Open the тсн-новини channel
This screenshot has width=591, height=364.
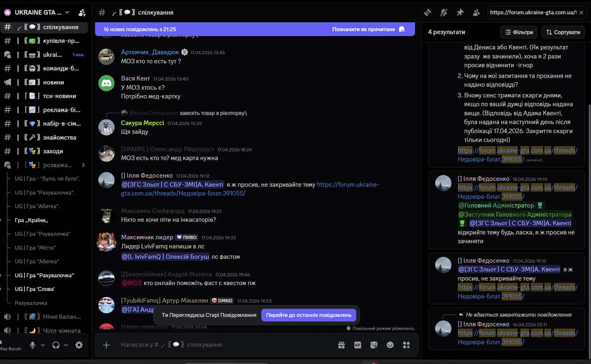click(x=44, y=96)
